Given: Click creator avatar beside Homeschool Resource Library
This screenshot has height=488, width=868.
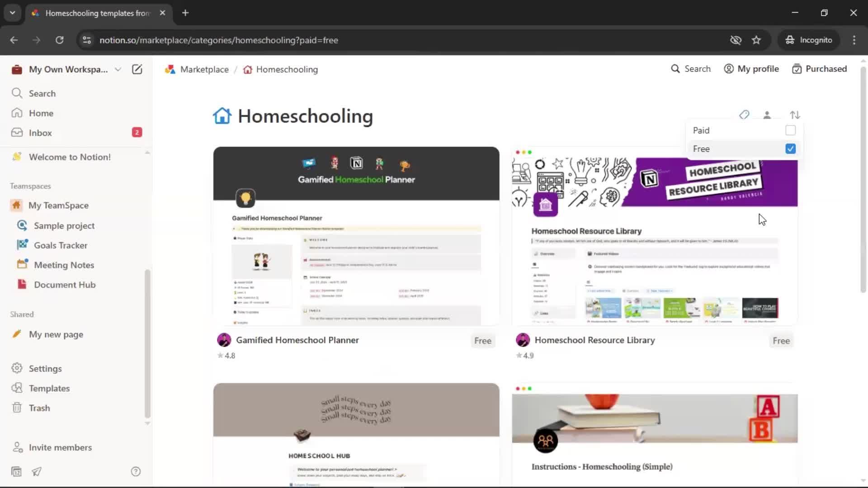Looking at the screenshot, I should pyautogui.click(x=523, y=340).
